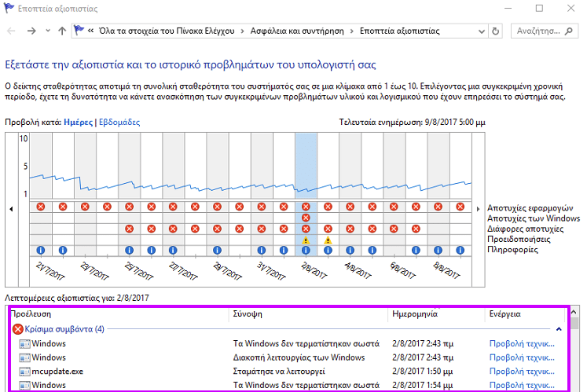This screenshot has width=587, height=392.
Task: Click the 'Αναζήτηση' search field
Action: coord(545,31)
